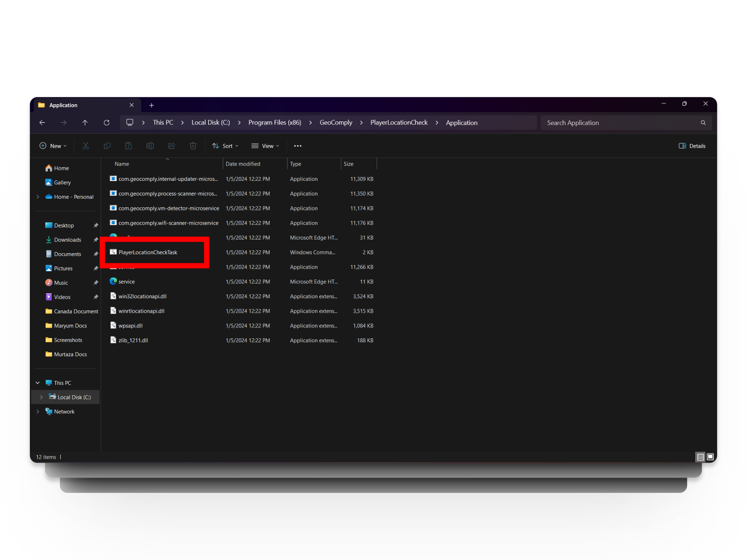Click the Rename icon in toolbar

coord(150,146)
